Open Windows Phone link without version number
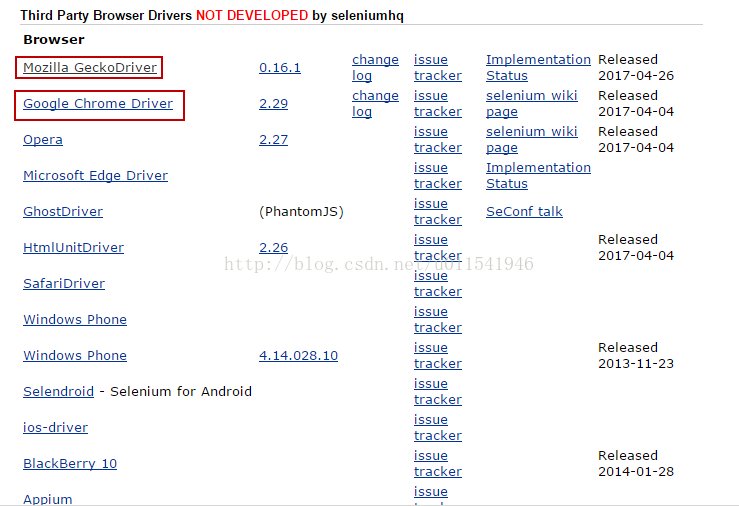 (75, 319)
